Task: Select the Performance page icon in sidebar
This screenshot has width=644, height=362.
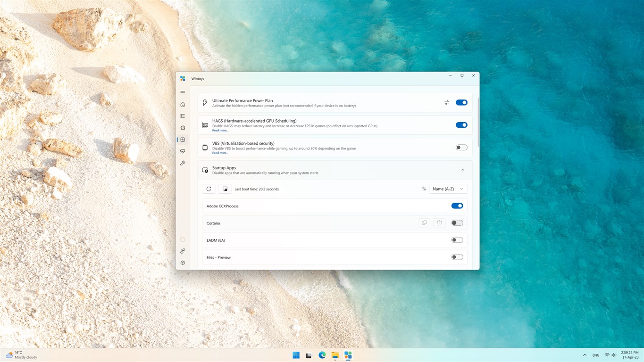Action: click(x=183, y=140)
